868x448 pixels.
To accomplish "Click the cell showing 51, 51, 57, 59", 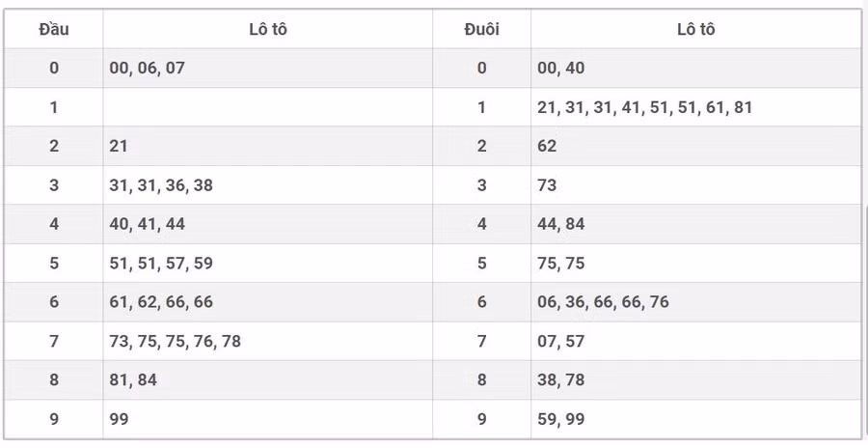I will 161,263.
